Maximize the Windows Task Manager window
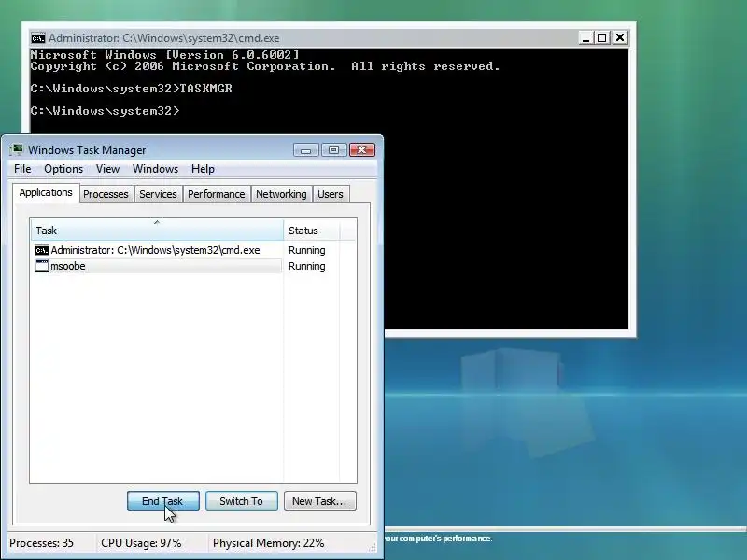This screenshot has height=560, width=747. [x=333, y=150]
